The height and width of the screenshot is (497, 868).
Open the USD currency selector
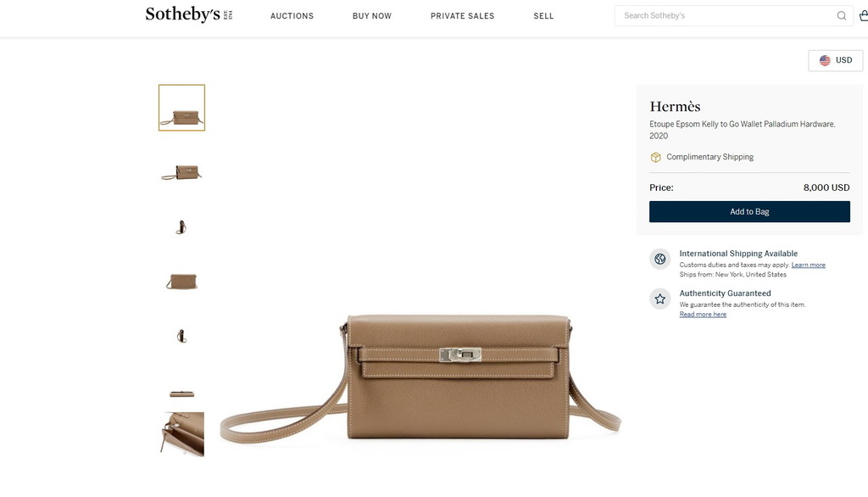click(x=835, y=60)
